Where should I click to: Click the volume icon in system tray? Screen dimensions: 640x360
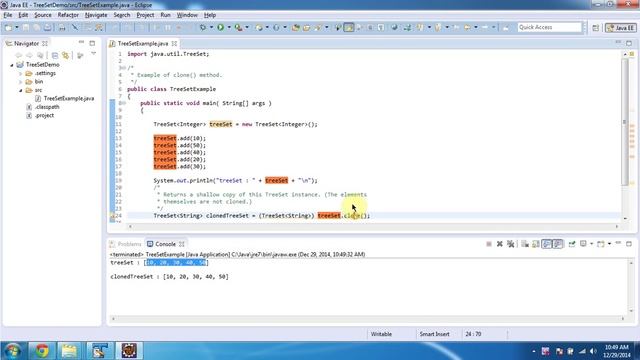(x=593, y=351)
